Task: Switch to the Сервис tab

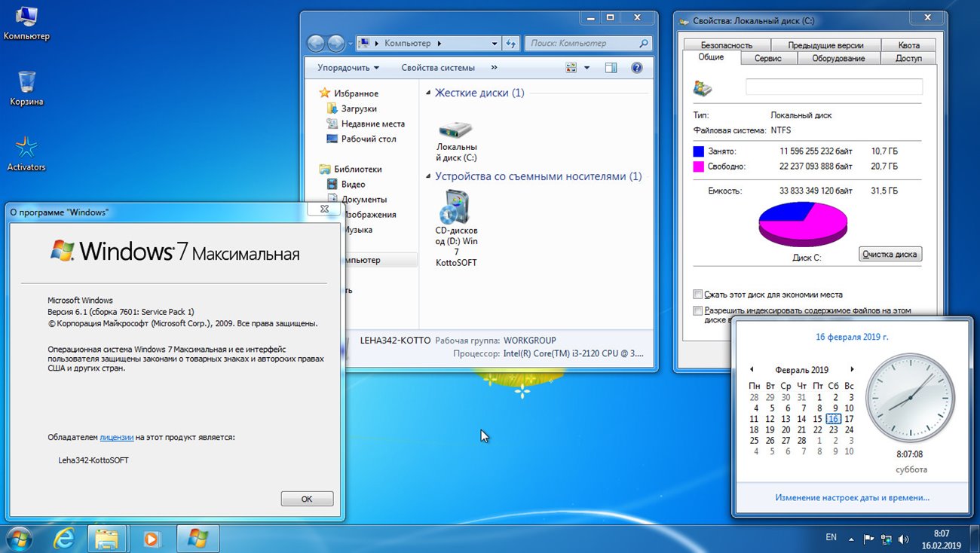Action: tap(767, 58)
